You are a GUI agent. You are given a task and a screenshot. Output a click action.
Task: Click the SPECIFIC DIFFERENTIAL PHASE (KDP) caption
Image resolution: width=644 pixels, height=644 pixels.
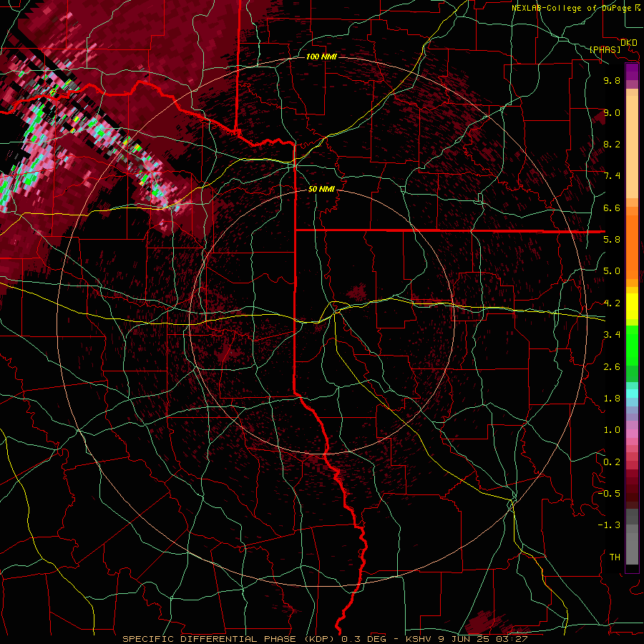230,639
